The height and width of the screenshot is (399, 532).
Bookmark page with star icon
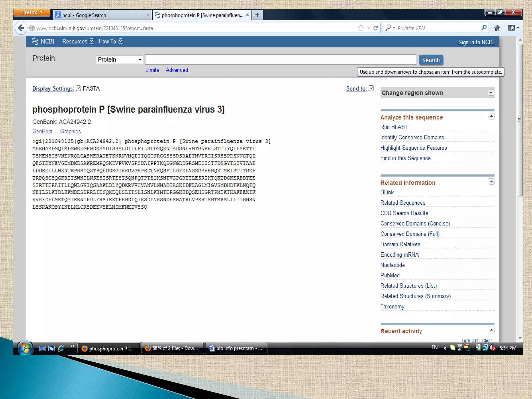coord(361,28)
